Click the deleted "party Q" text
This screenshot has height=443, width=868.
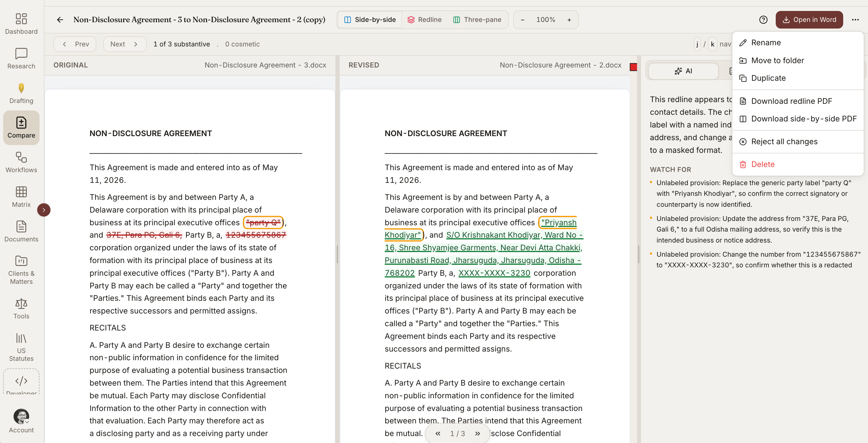tap(263, 222)
